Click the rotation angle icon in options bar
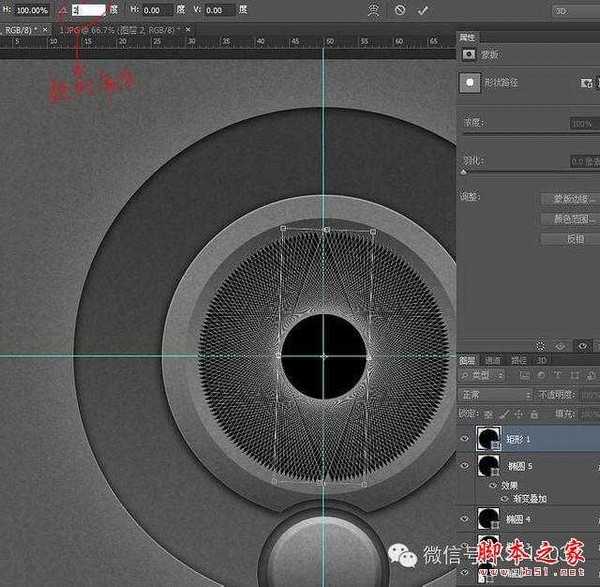 tap(63, 10)
